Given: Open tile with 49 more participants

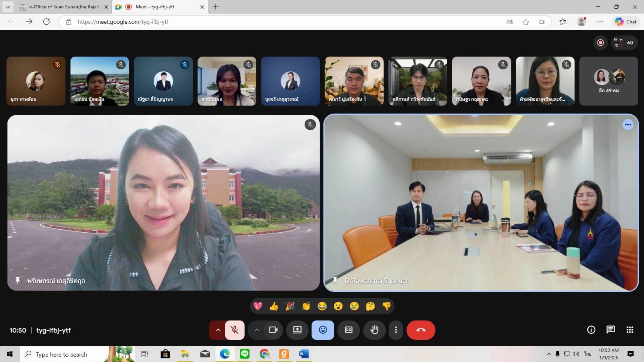Looking at the screenshot, I should 609,81.
